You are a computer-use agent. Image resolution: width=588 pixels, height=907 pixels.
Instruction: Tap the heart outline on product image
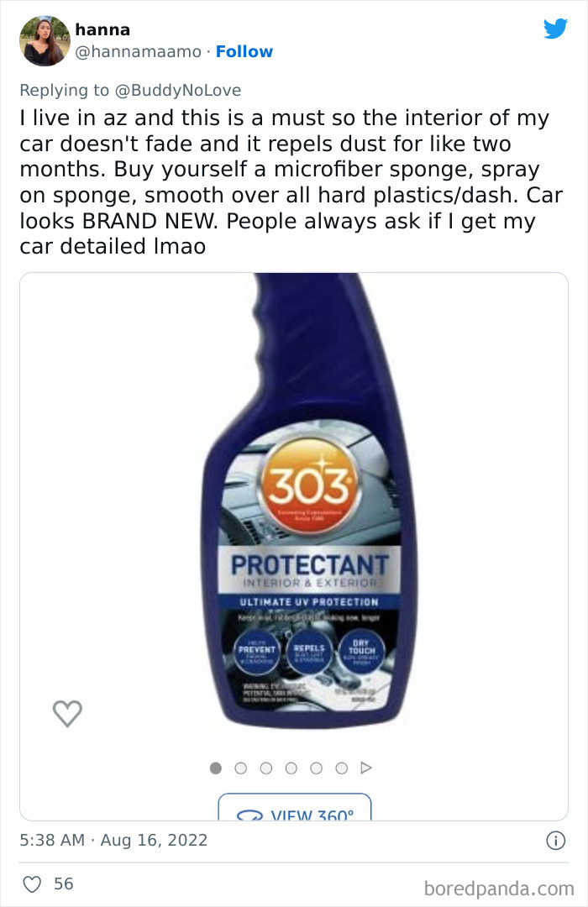[x=67, y=713]
